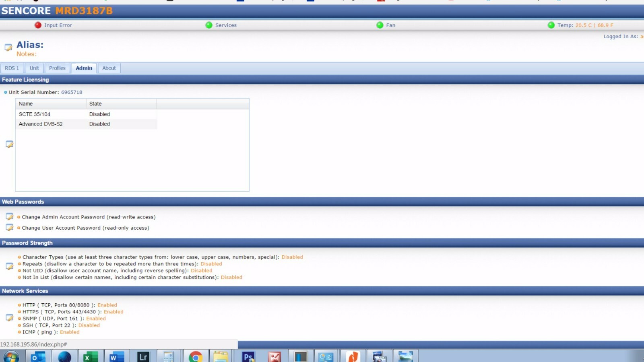The height and width of the screenshot is (362, 644).
Task: Open Word from the taskbar
Action: (x=117, y=356)
